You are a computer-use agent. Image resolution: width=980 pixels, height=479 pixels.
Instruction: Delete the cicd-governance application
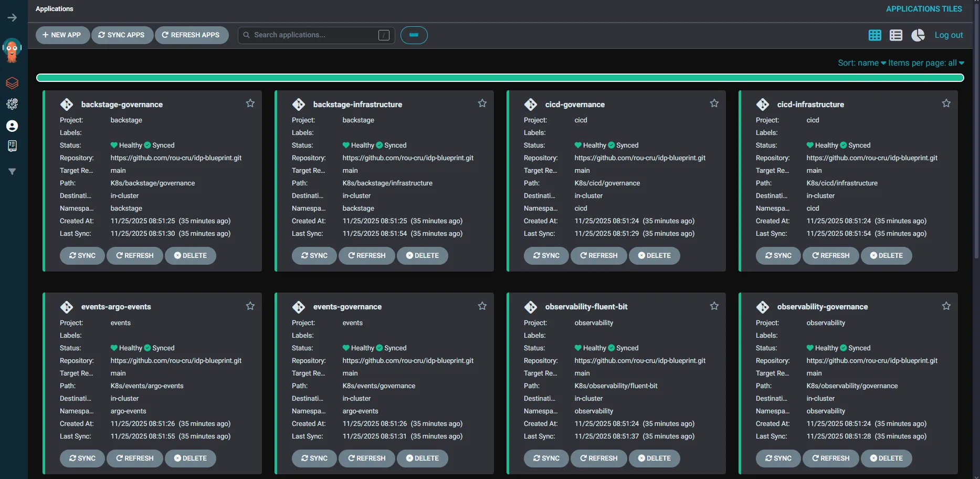[655, 256]
